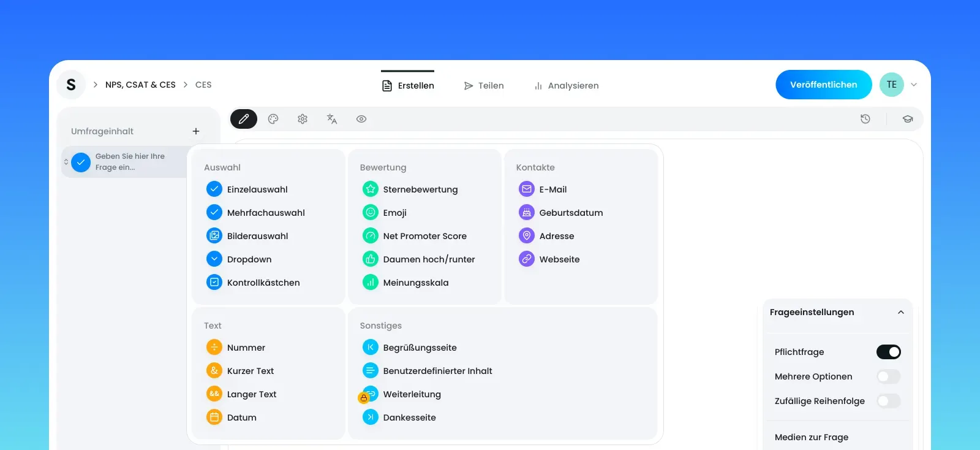Viewport: 980px width, 450px height.
Task: Click the E-Mail envelope icon
Action: [527, 189]
